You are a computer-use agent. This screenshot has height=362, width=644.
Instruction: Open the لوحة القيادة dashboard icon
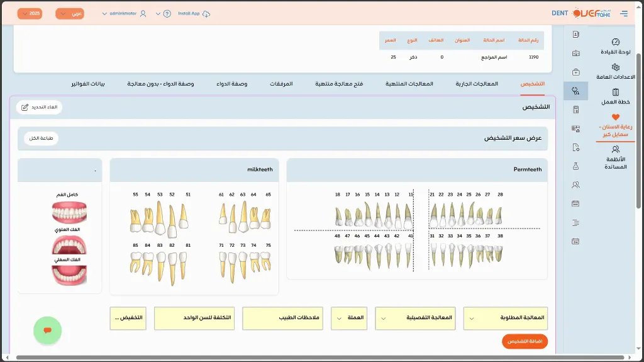click(x=616, y=42)
